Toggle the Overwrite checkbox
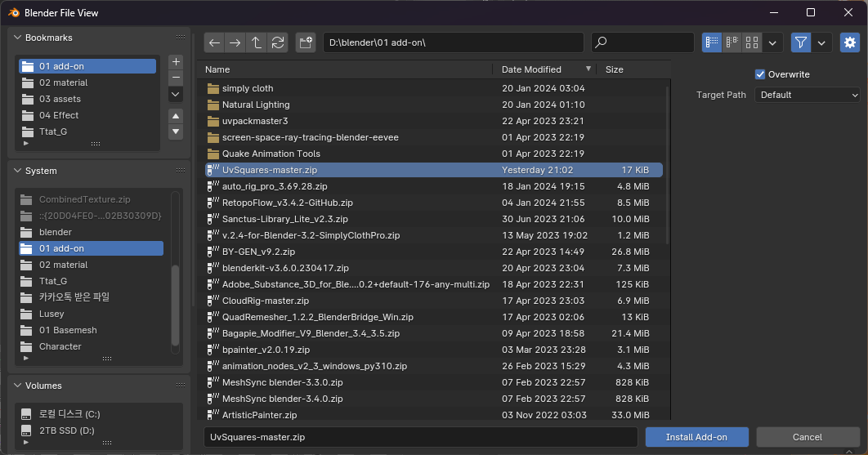The height and width of the screenshot is (455, 868). pos(760,74)
